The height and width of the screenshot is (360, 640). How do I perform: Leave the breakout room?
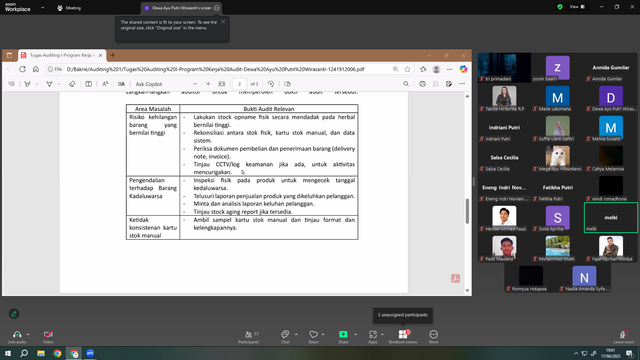tap(624, 337)
